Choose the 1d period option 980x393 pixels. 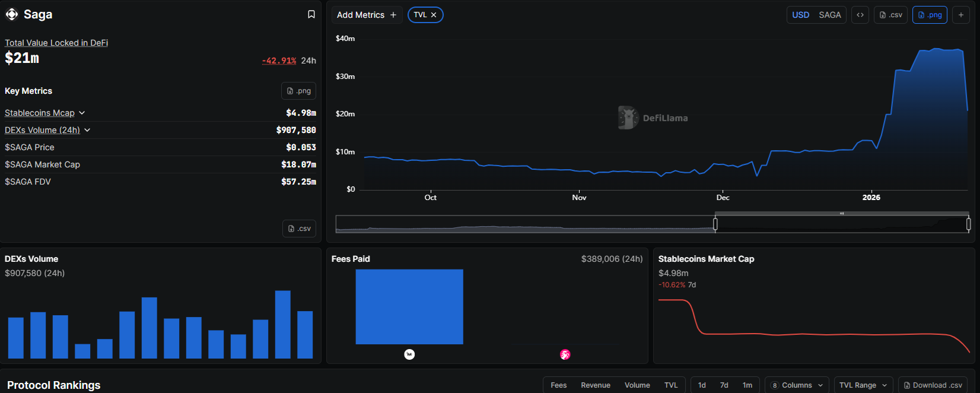tap(702, 385)
